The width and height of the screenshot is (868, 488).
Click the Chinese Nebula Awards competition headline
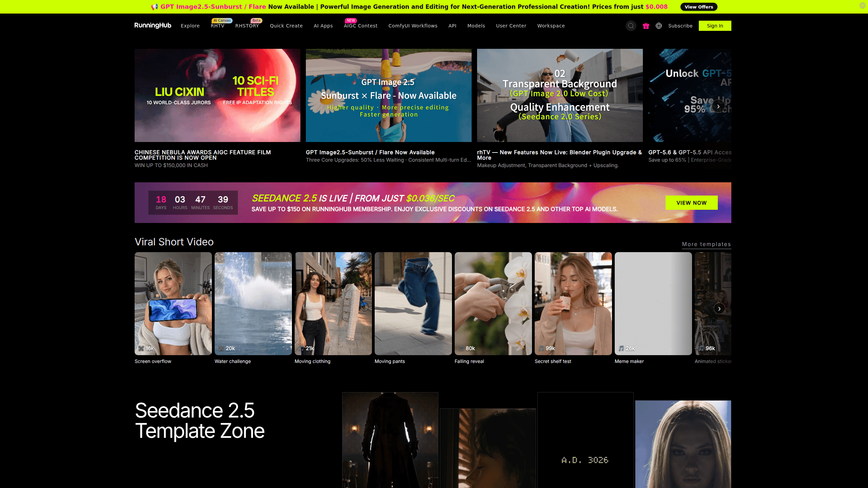[x=203, y=155]
